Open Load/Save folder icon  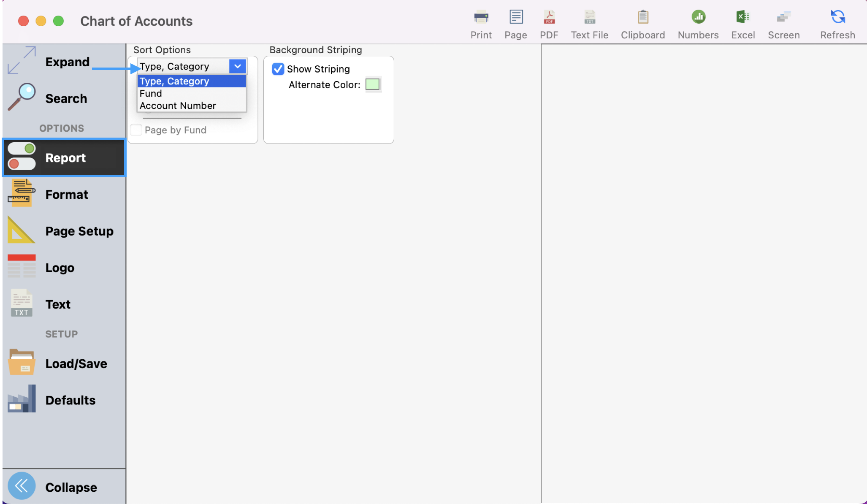pos(22,362)
